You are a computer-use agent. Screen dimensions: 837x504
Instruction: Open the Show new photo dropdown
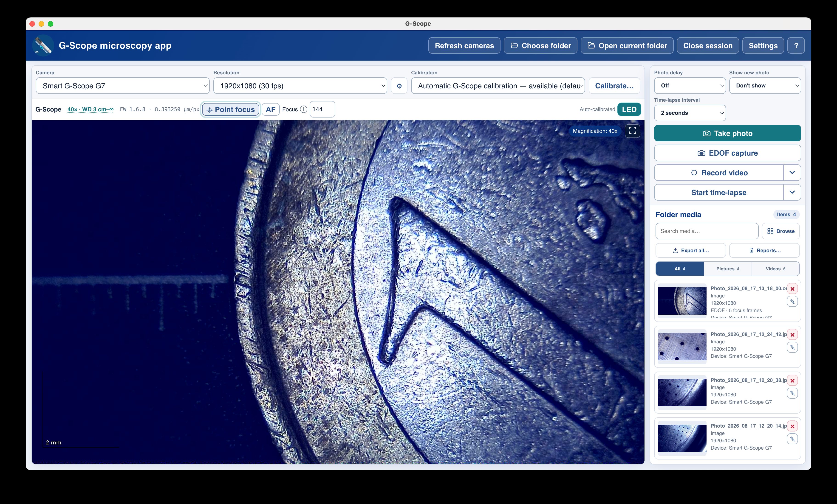[x=765, y=86]
